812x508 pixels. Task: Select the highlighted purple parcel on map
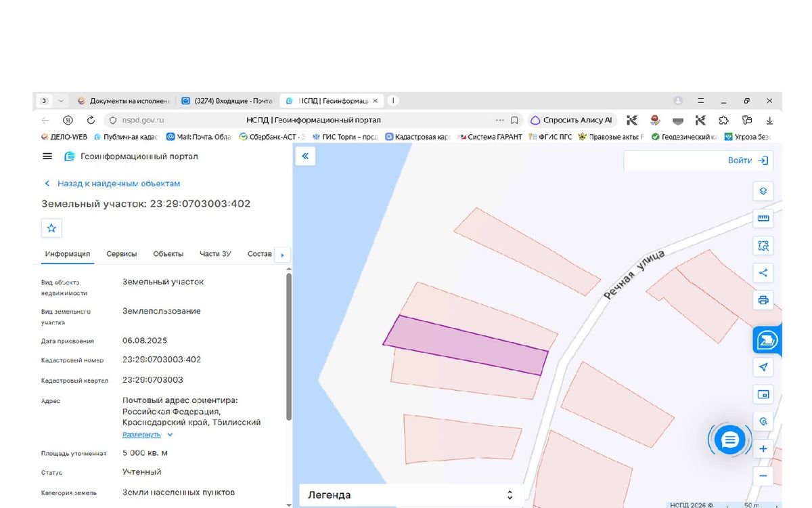tap(466, 345)
